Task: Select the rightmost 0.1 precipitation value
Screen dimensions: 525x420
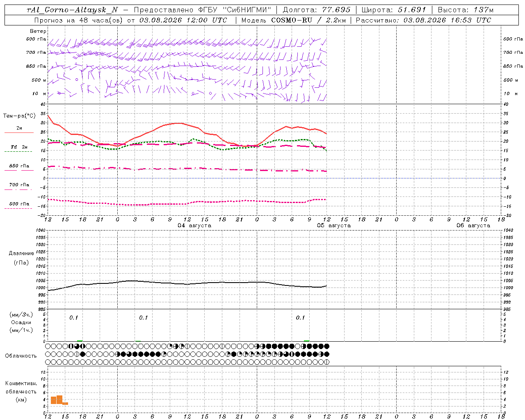Action: [x=301, y=317]
